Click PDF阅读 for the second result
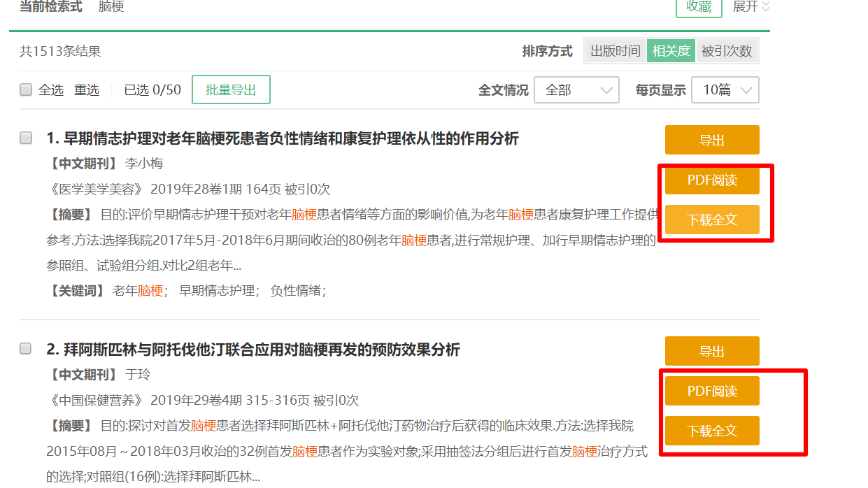This screenshot has height=488, width=868. pyautogui.click(x=711, y=391)
